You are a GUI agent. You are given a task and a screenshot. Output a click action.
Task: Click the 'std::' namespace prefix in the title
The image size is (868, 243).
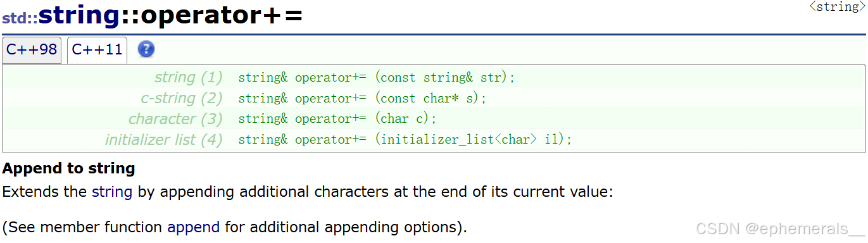pos(20,18)
